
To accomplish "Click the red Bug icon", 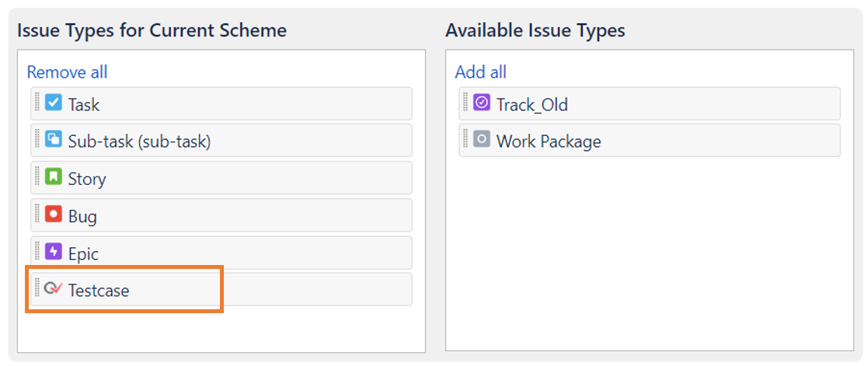I will (54, 215).
